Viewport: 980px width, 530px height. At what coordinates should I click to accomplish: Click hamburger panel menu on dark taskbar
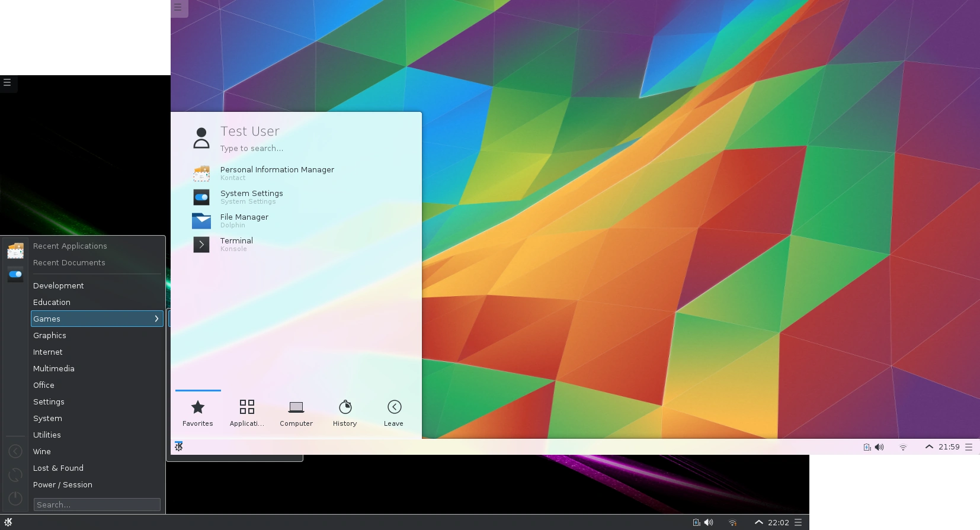(x=798, y=522)
